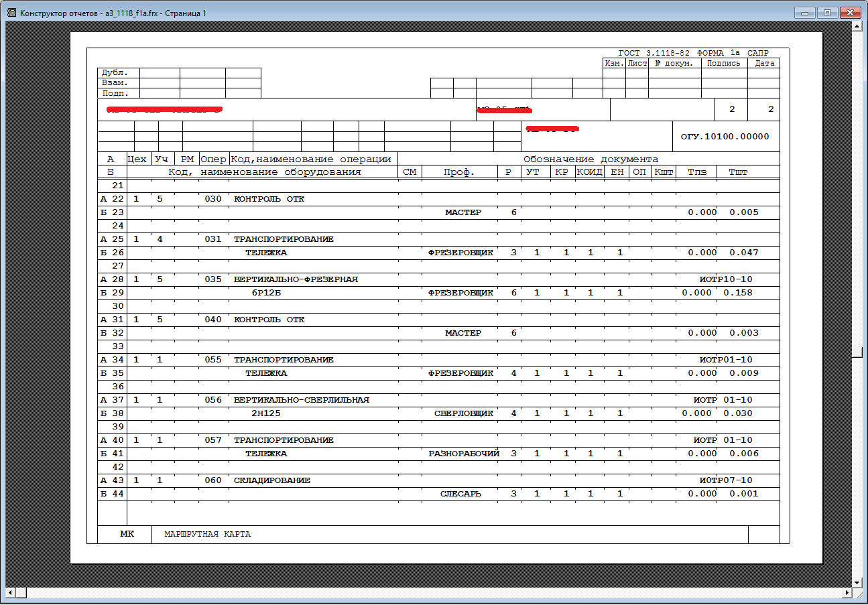Click the 2Н125 equipment entry
Viewport: 868px width, 605px height.
click(x=265, y=413)
